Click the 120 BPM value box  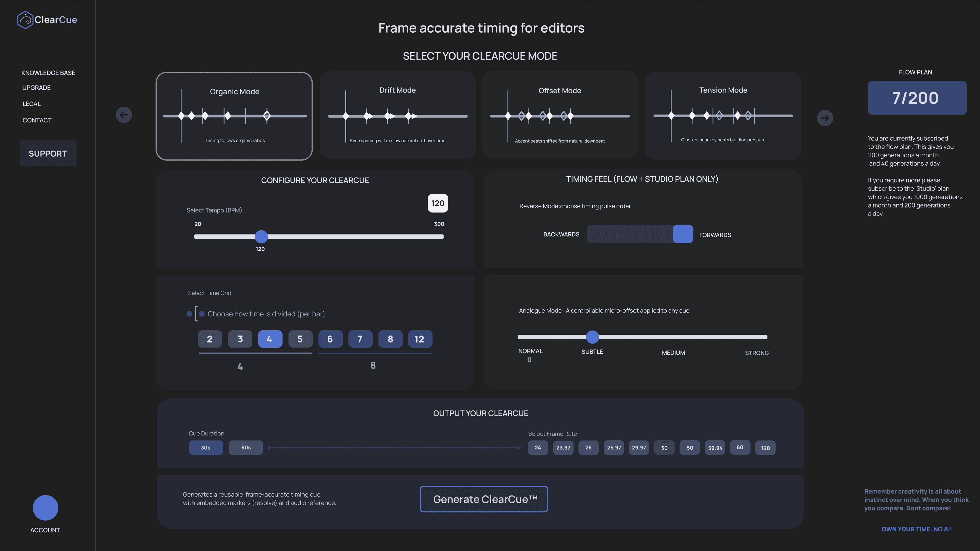click(438, 204)
